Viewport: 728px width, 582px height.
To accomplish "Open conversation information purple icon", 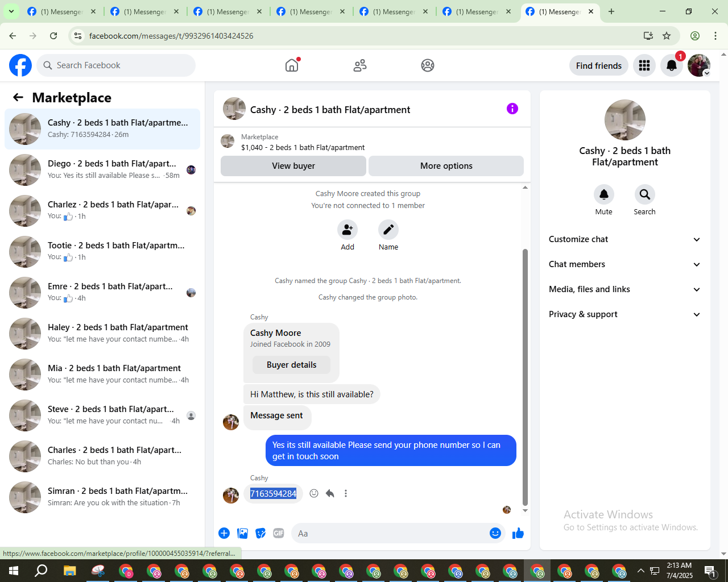I will pos(512,109).
